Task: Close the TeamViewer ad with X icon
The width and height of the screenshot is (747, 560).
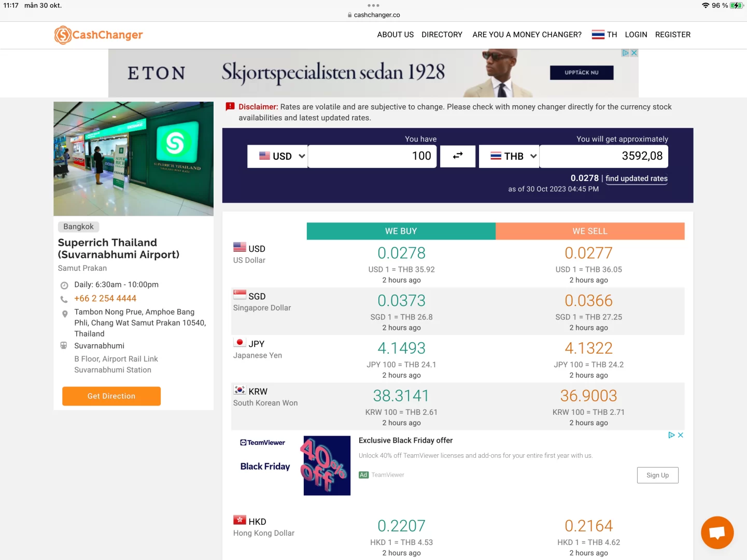Action: coord(681,435)
